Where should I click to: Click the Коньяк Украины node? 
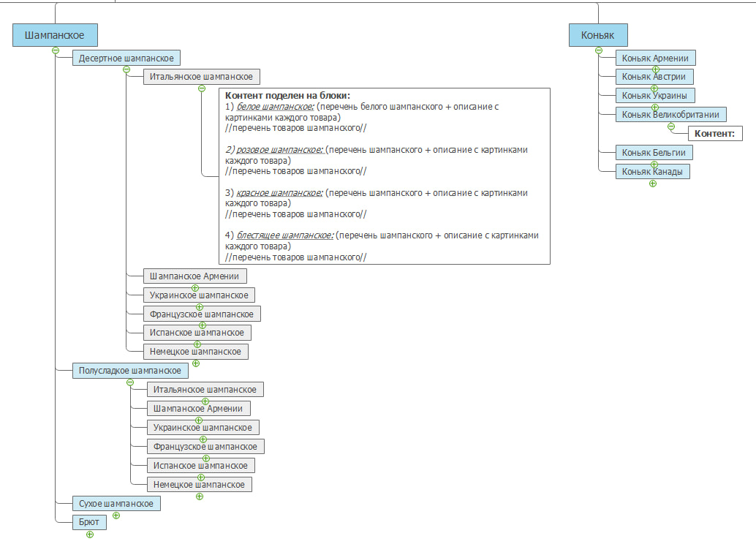[x=655, y=96]
